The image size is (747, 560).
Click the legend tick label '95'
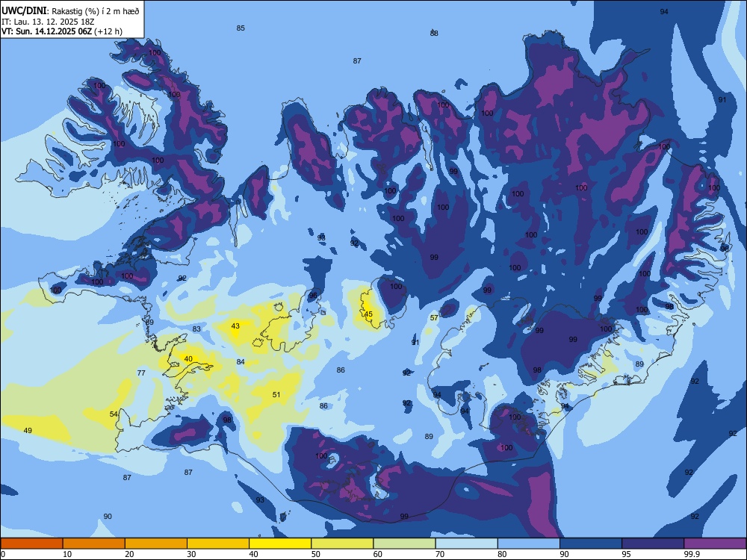(626, 554)
